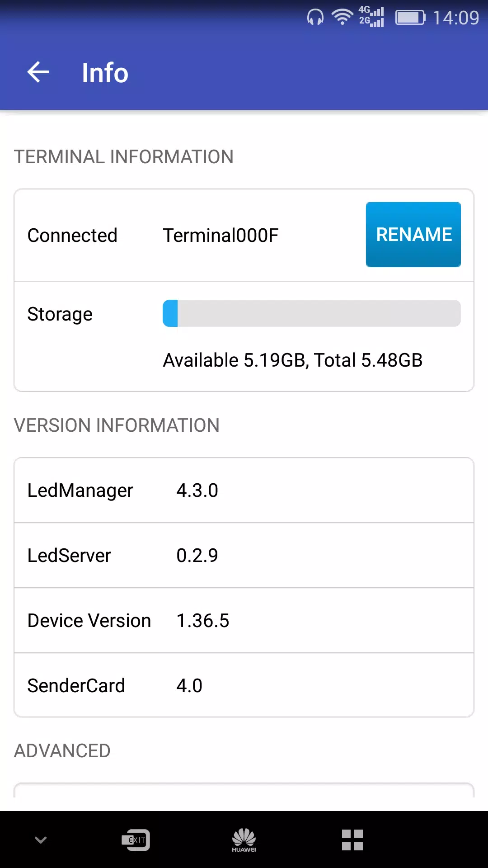Tap the EXIT navigation icon

[x=136, y=840]
